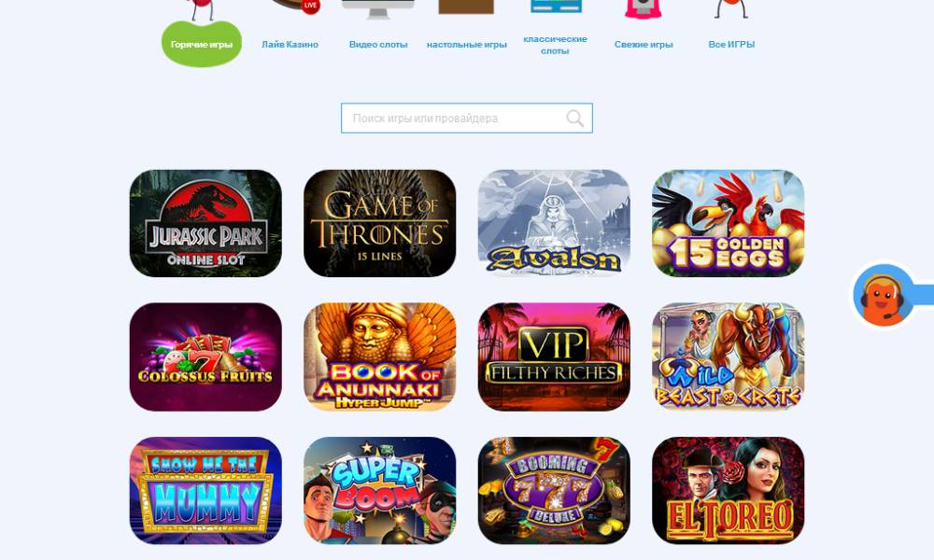Focus the game or provider search field
The width and height of the screenshot is (934, 560).
[466, 118]
